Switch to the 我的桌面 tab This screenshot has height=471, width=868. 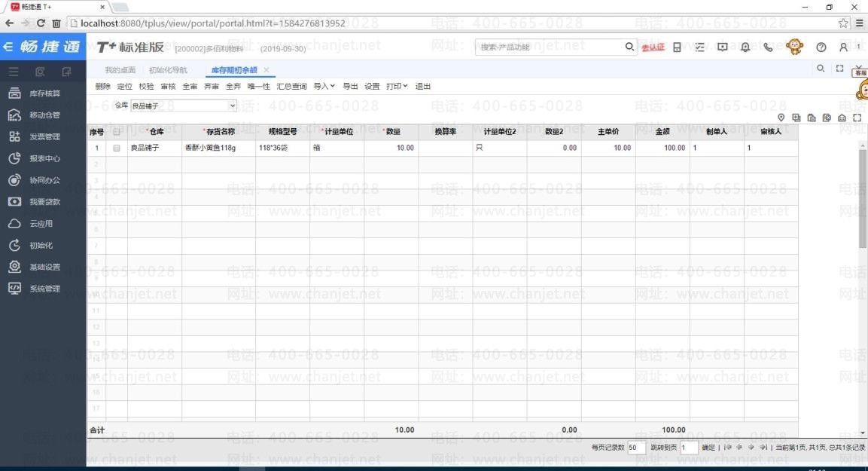point(120,70)
